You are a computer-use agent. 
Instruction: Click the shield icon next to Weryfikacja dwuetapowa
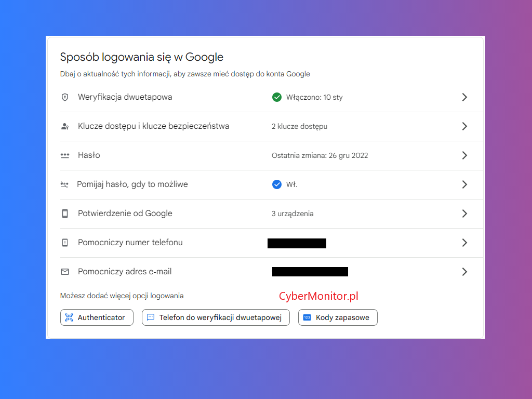65,97
